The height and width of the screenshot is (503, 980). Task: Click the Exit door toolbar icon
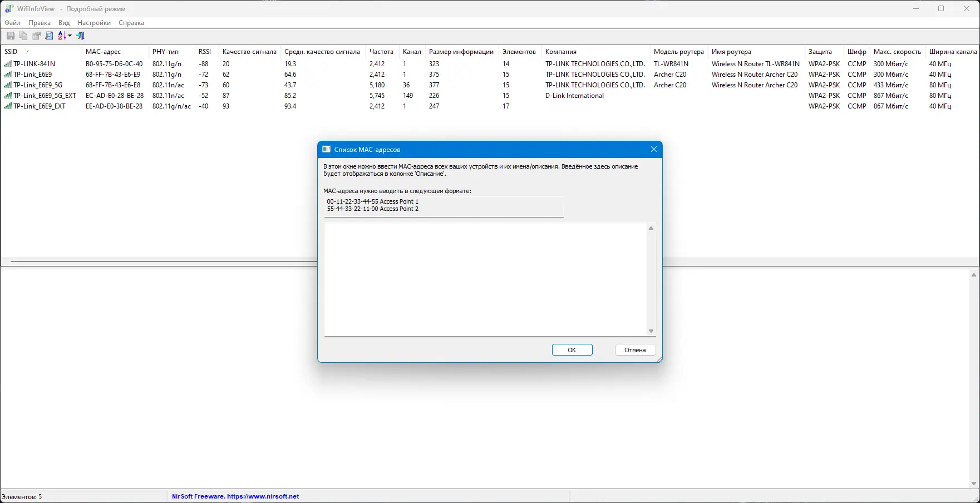coord(81,36)
